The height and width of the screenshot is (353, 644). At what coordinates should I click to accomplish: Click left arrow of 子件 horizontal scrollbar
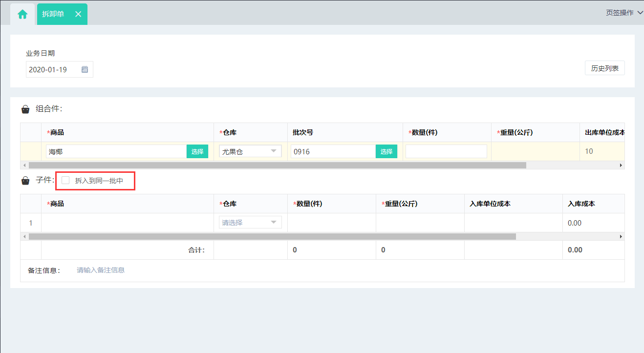click(24, 236)
